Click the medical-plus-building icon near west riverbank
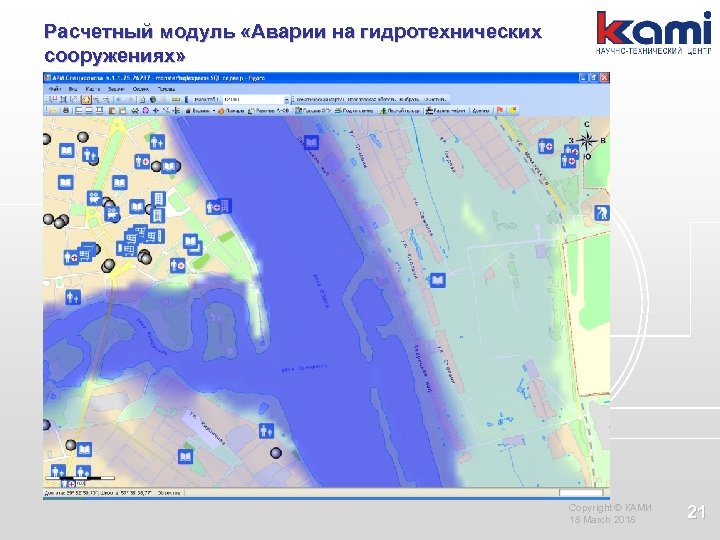Viewport: 720px width, 540px height. [219, 207]
